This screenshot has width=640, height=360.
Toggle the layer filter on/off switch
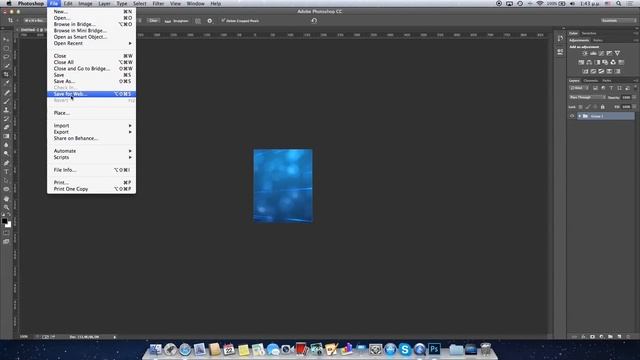click(x=635, y=87)
